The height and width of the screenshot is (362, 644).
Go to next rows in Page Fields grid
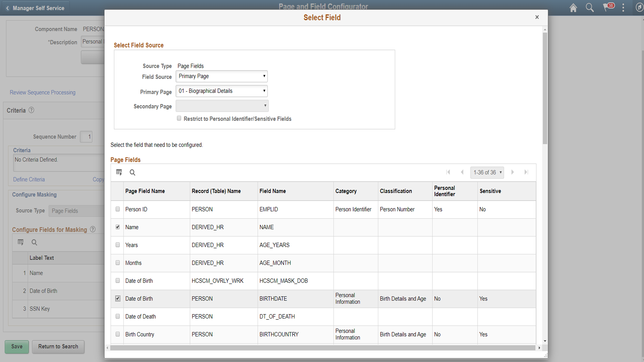point(513,172)
